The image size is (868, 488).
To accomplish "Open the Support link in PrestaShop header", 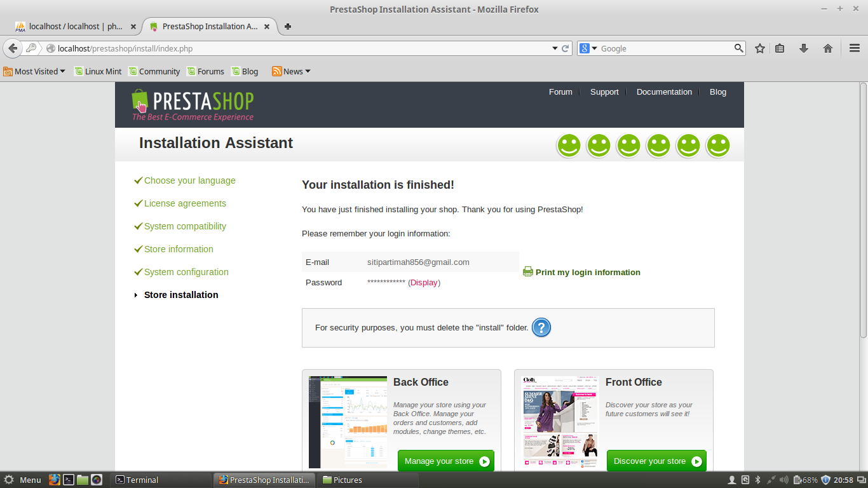I will tap(604, 92).
